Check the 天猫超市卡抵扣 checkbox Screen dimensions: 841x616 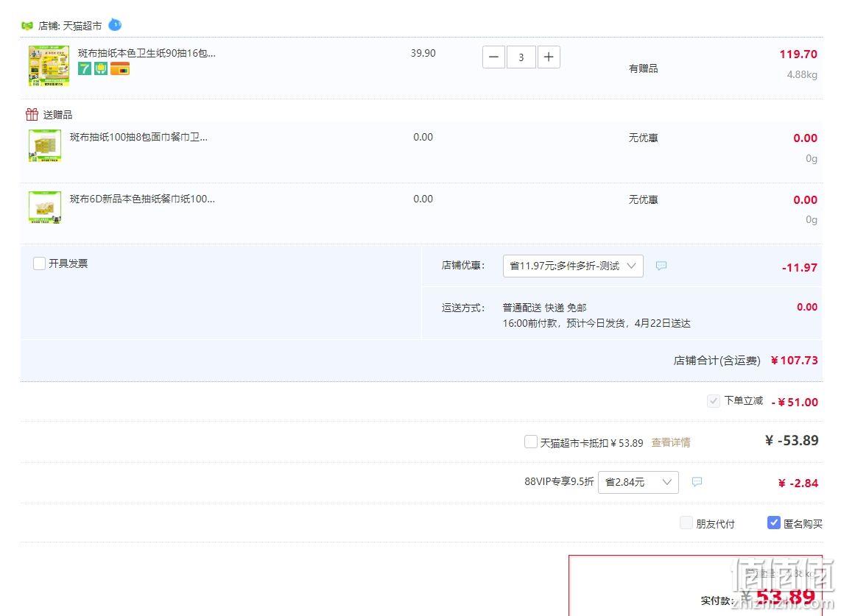(x=530, y=442)
